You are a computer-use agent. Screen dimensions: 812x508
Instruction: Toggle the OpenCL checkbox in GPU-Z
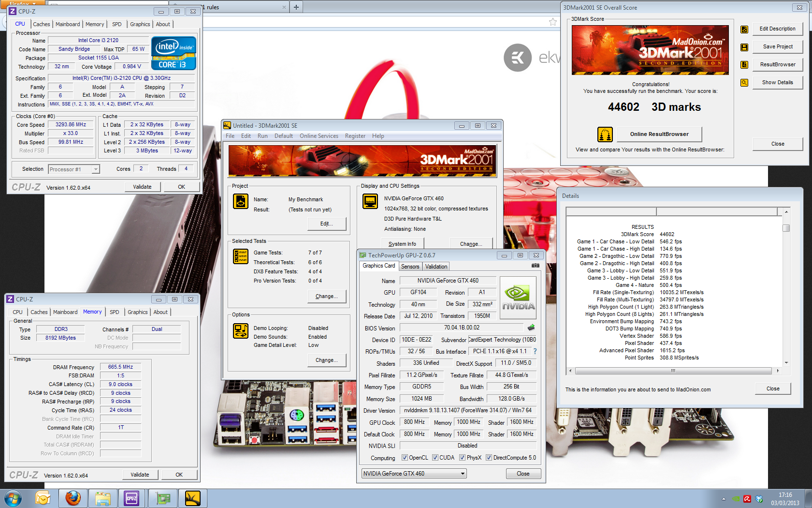pyautogui.click(x=405, y=458)
